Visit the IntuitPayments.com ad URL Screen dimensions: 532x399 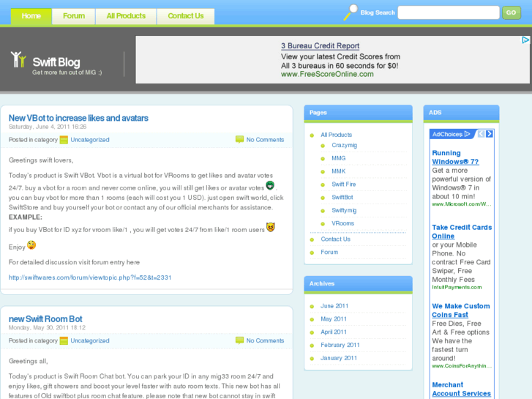point(457,287)
